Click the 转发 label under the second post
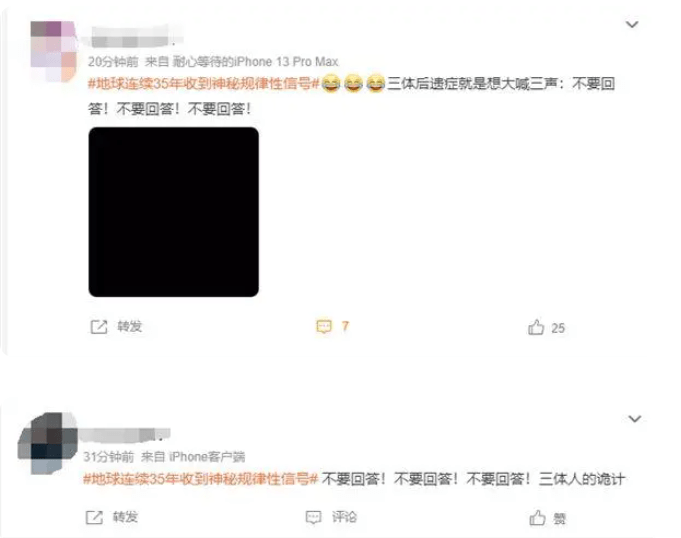681x538 pixels. tap(125, 517)
